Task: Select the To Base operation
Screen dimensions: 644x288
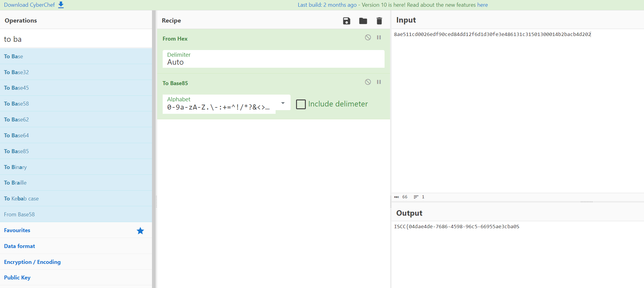Action: tap(76, 56)
